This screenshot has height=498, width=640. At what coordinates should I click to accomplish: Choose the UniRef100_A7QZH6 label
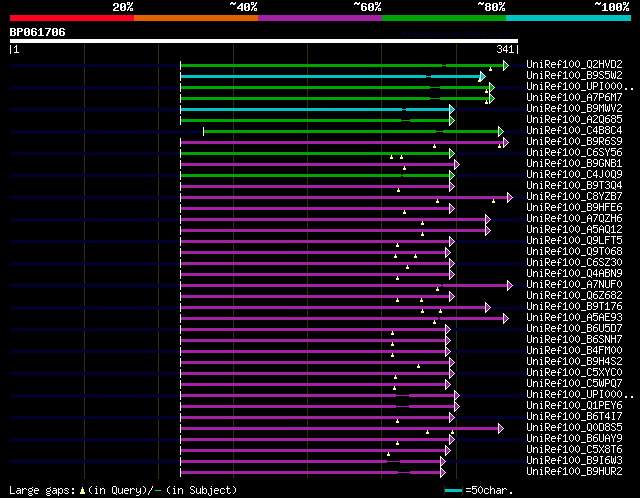(x=574, y=218)
